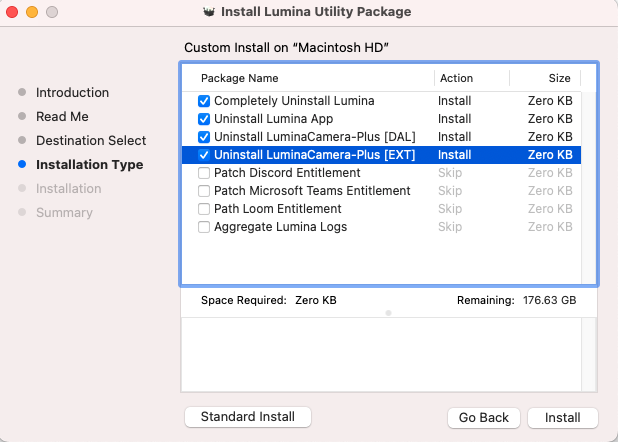Select Patch Microsoft Teams Entitlement row text

(x=312, y=191)
